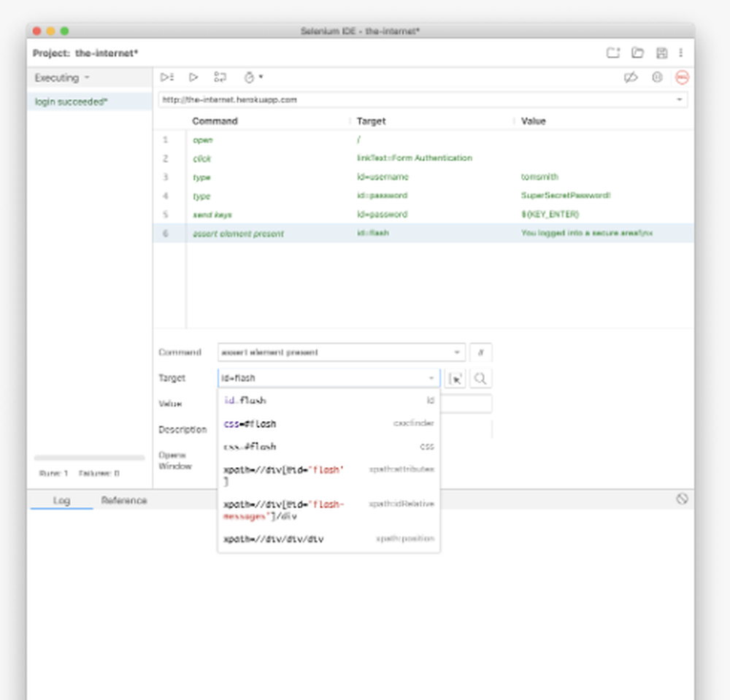Click the Value column header

pos(533,121)
